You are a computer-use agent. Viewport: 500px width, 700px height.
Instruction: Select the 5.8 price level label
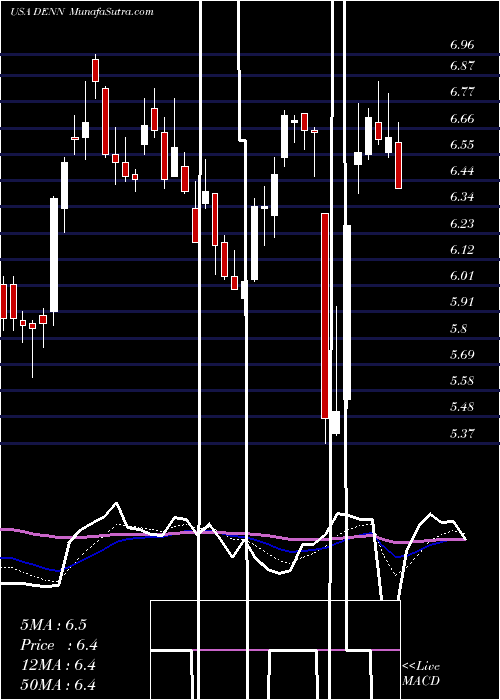(x=458, y=329)
